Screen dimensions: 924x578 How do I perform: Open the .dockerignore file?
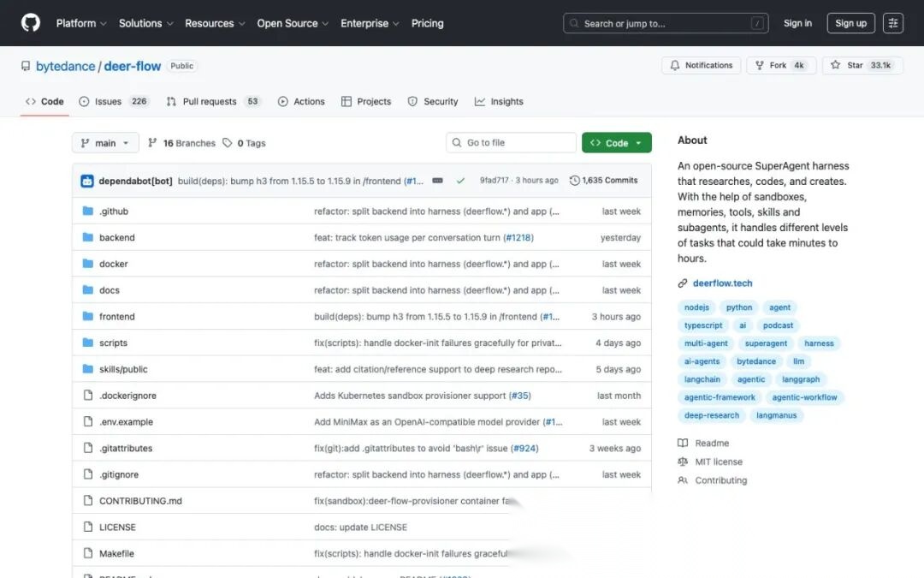pos(127,396)
